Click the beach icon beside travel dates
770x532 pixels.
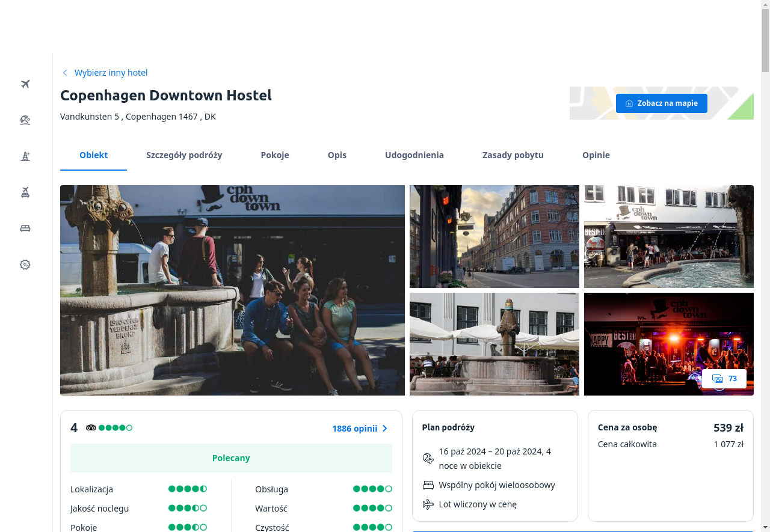428,459
